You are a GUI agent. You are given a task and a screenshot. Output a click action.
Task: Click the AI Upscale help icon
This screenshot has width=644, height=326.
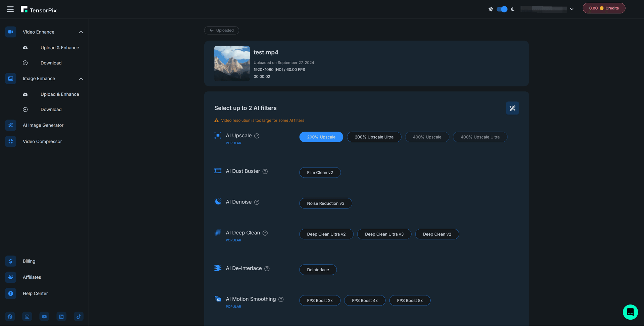(x=257, y=136)
